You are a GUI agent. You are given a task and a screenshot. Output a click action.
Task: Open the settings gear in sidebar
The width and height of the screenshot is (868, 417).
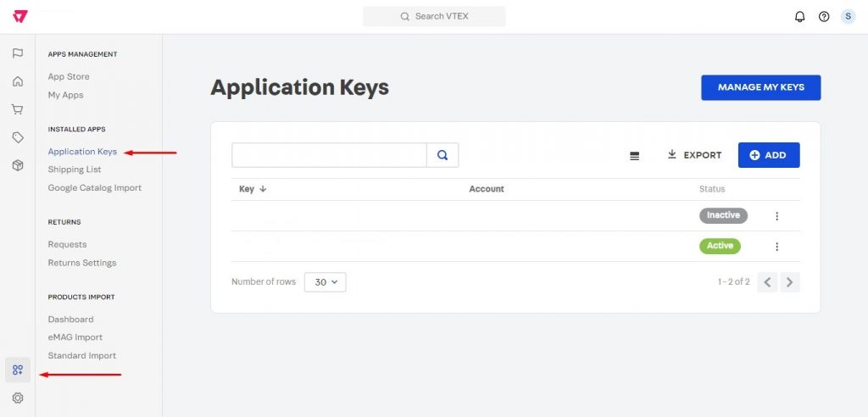click(18, 398)
